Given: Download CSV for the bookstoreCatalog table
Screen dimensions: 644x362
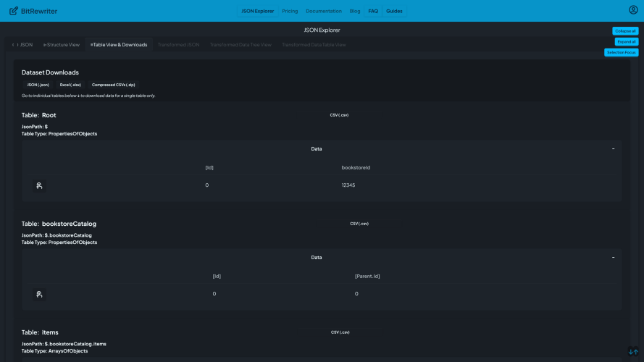Looking at the screenshot, I should [x=359, y=224].
